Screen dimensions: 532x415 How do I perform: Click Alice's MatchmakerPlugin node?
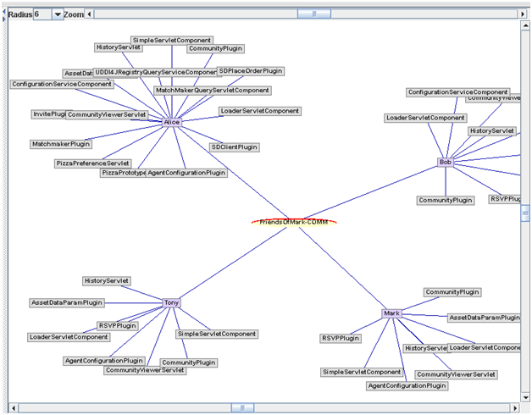pos(60,145)
